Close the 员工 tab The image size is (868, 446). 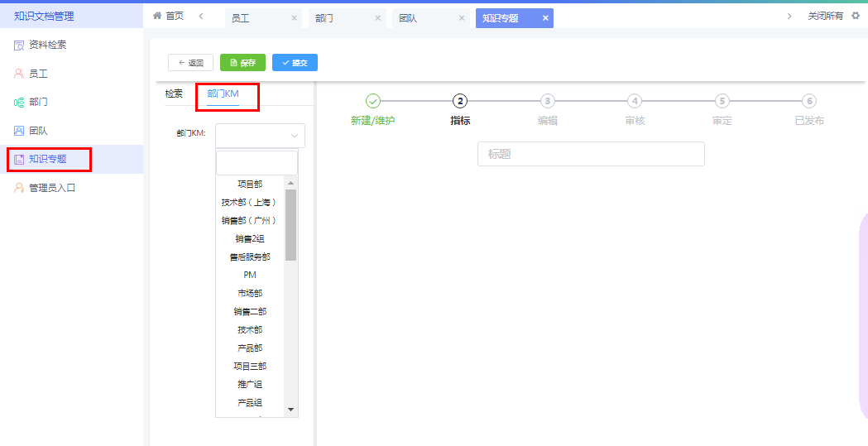[x=294, y=18]
